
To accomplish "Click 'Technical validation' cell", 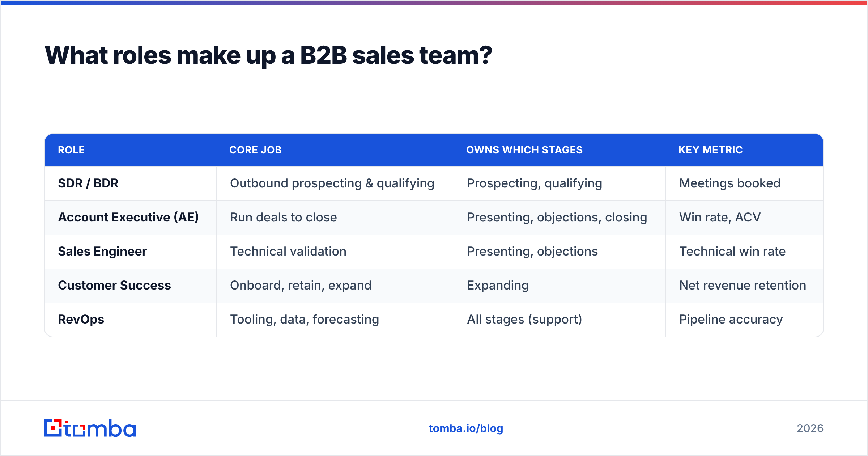I will point(335,252).
